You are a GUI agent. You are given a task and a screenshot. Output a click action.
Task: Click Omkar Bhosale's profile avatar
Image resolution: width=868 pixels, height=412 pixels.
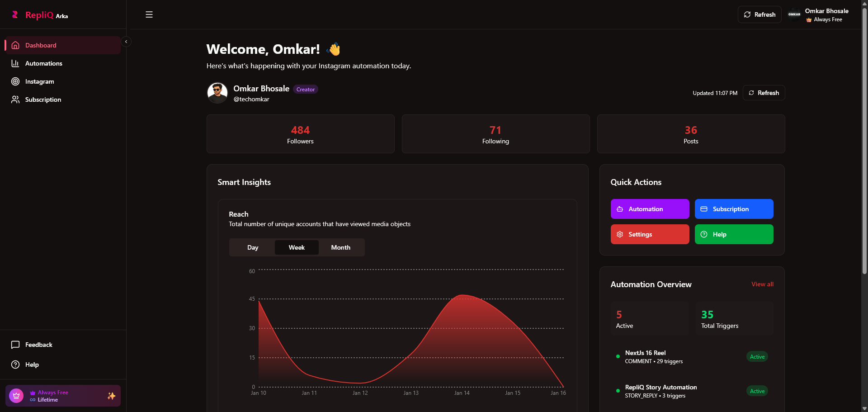coord(217,92)
